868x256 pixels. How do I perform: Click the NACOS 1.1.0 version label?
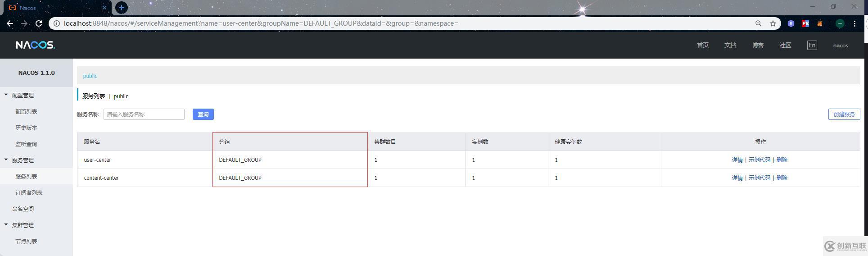click(36, 73)
